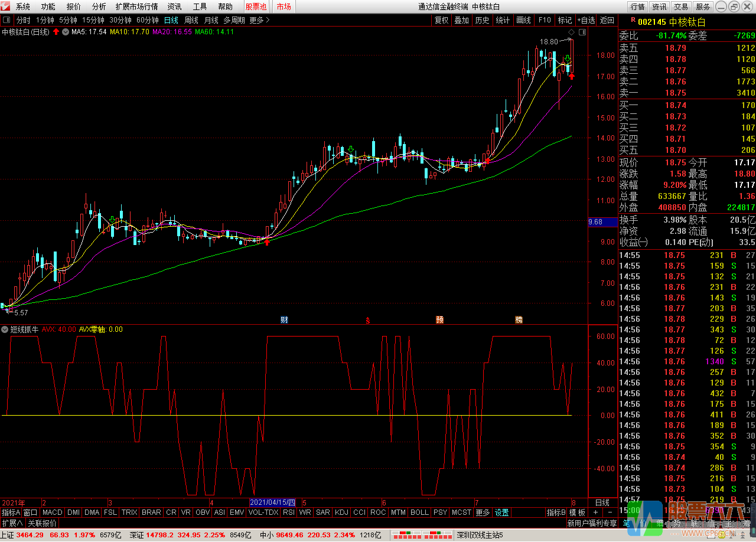Open the 分析 menu
This screenshot has height=542, width=756.
coord(99,7)
